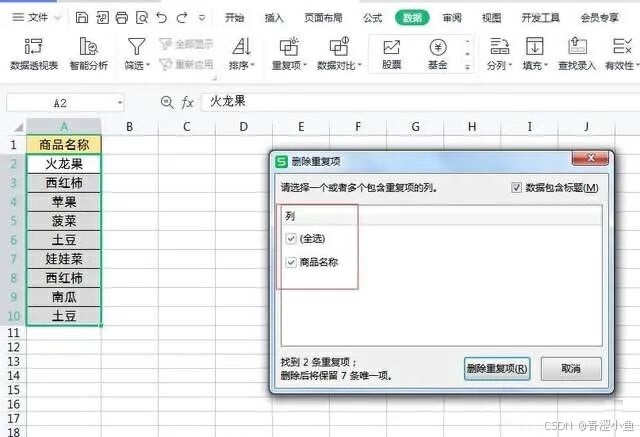This screenshot has height=437, width=640.
Task: Select column A header
Action: [64, 127]
